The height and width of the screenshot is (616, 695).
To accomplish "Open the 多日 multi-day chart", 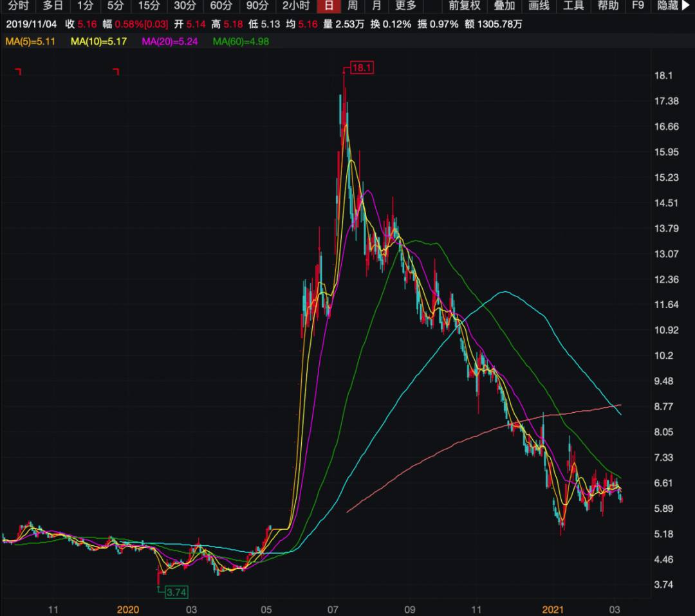I will [53, 6].
